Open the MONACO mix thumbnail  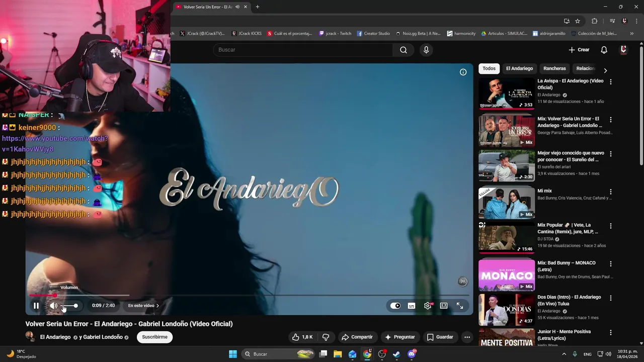pyautogui.click(x=506, y=275)
